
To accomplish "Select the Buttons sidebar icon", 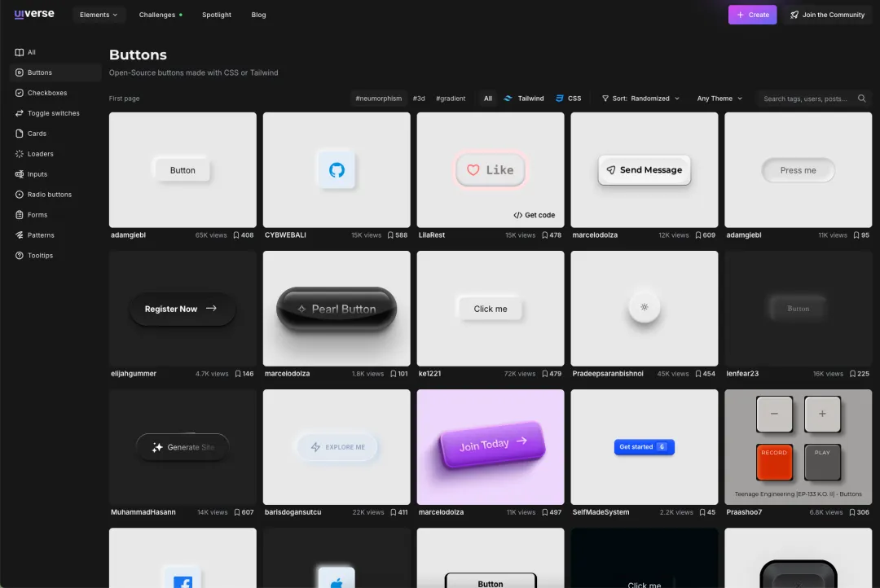I will pos(19,72).
